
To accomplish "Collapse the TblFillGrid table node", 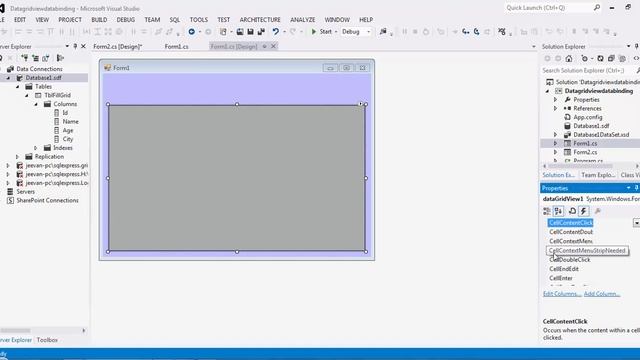I will pyautogui.click(x=27, y=95).
